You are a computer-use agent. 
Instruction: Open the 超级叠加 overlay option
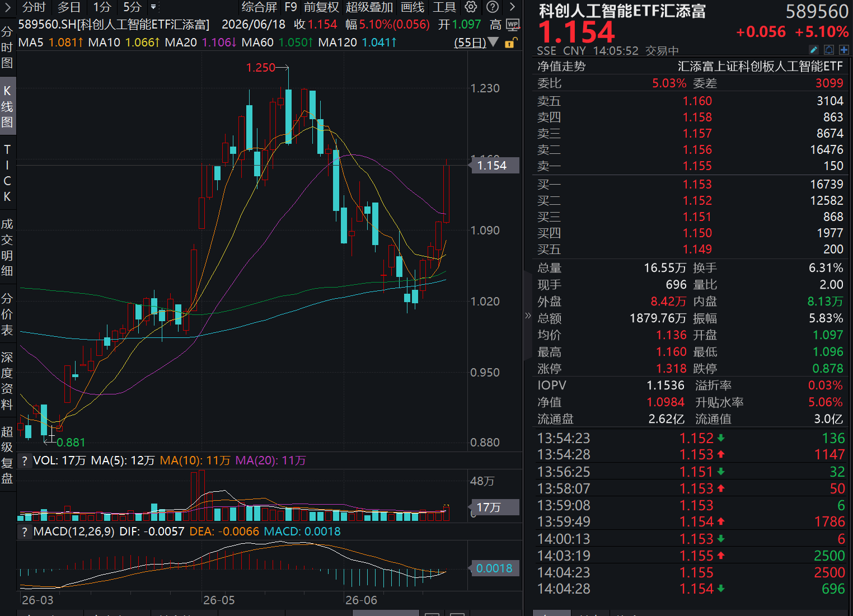tap(369, 7)
